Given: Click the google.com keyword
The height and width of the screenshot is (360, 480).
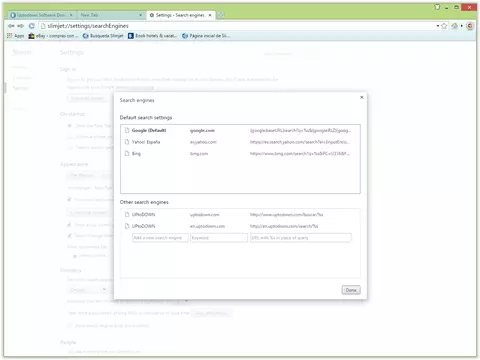Looking at the screenshot, I should (x=202, y=130).
